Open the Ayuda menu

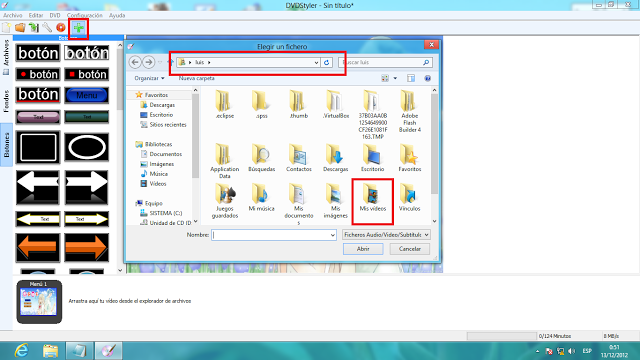(x=117, y=15)
